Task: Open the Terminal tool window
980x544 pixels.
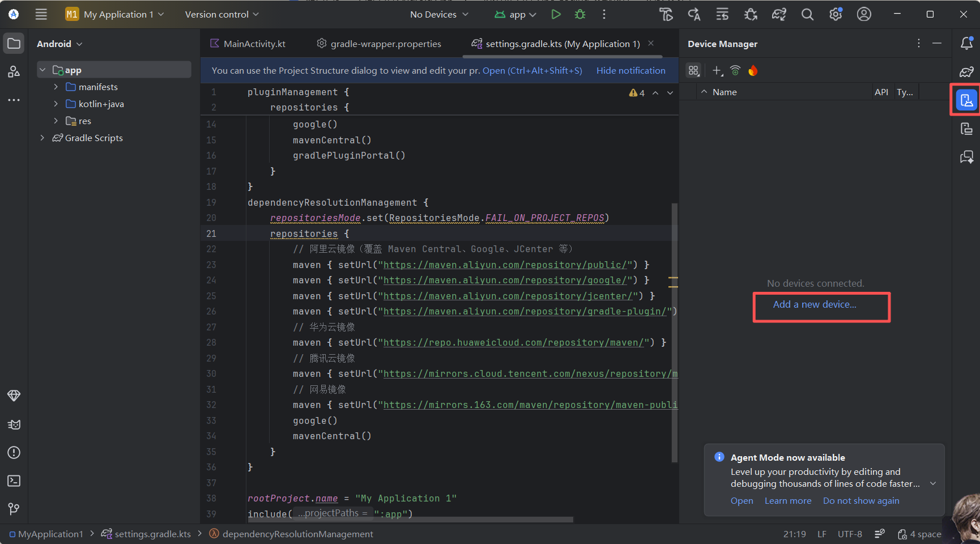Action: 14,481
